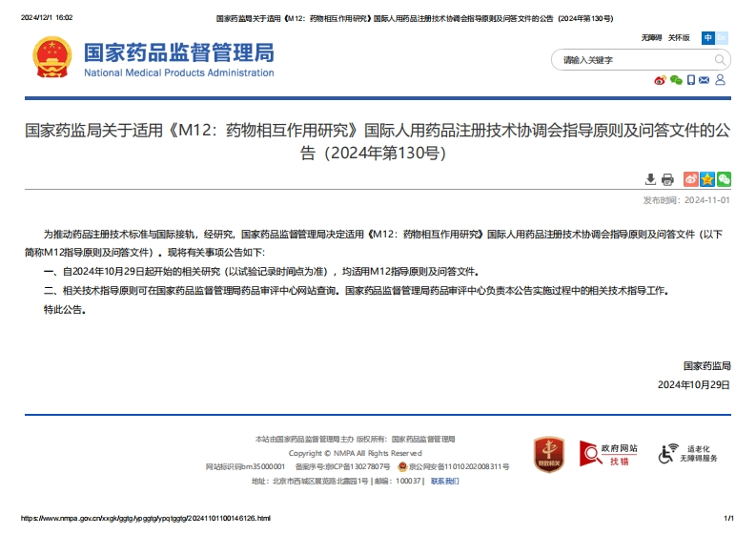
Task: Share article to Weibo red share button
Action: [691, 179]
